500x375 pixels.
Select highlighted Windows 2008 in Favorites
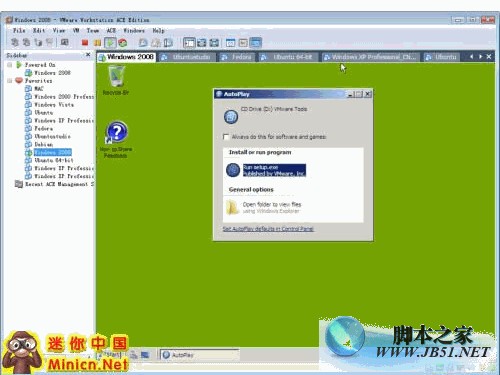pyautogui.click(x=52, y=153)
